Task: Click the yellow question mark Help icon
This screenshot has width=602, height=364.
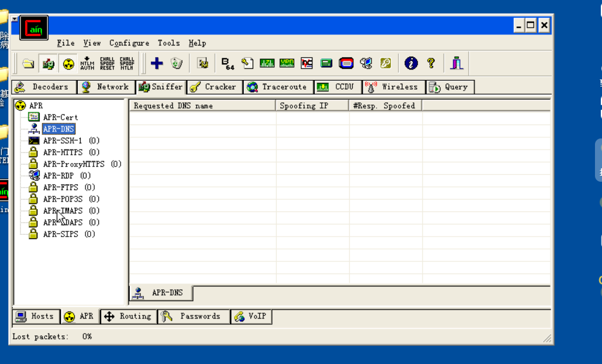Action: (x=431, y=63)
